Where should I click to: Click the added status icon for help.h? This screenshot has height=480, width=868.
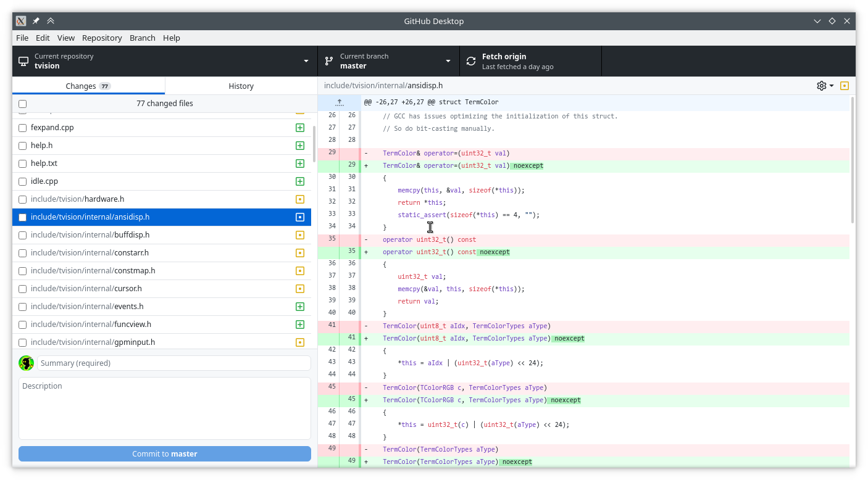(300, 146)
